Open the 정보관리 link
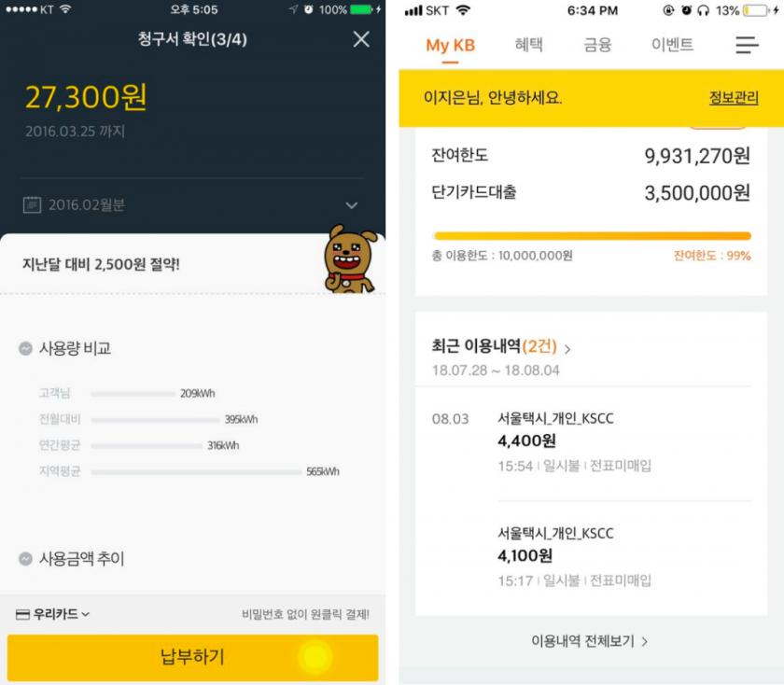Screen dimensions: 784x685 point(734,97)
